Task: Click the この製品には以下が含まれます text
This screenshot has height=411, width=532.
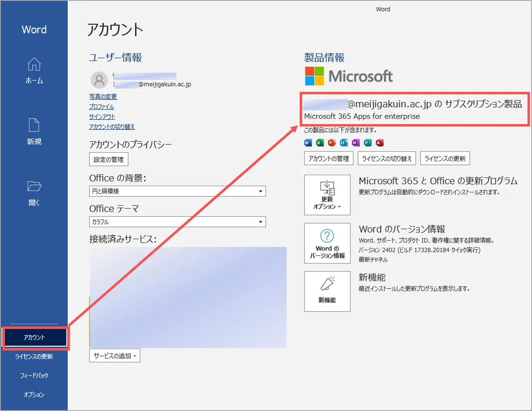Action: click(x=340, y=130)
